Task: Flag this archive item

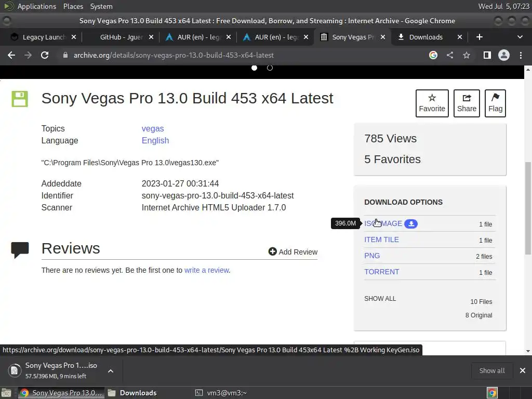Action: (495, 103)
